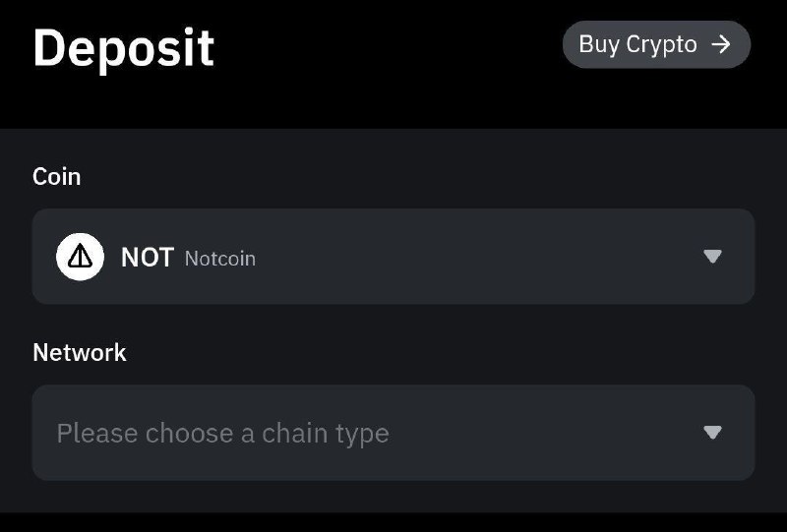Click the NOT ticker symbol text

[x=148, y=258]
